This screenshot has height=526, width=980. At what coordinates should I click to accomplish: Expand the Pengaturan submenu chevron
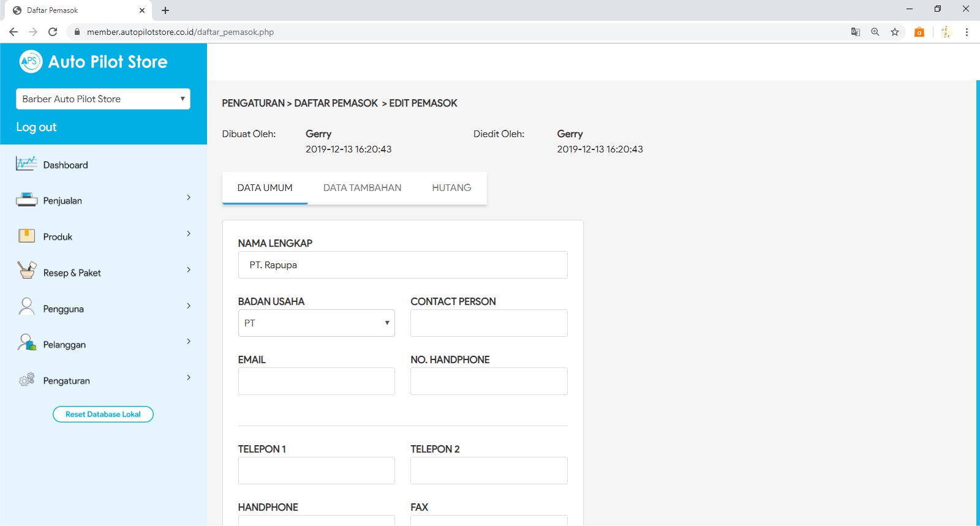coord(189,378)
